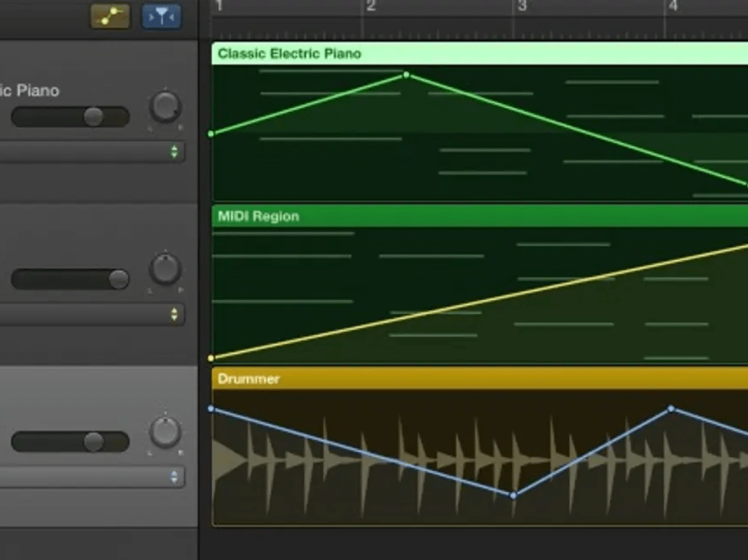Click bar 2 on the ruler
The image size is (748, 560).
[370, 7]
